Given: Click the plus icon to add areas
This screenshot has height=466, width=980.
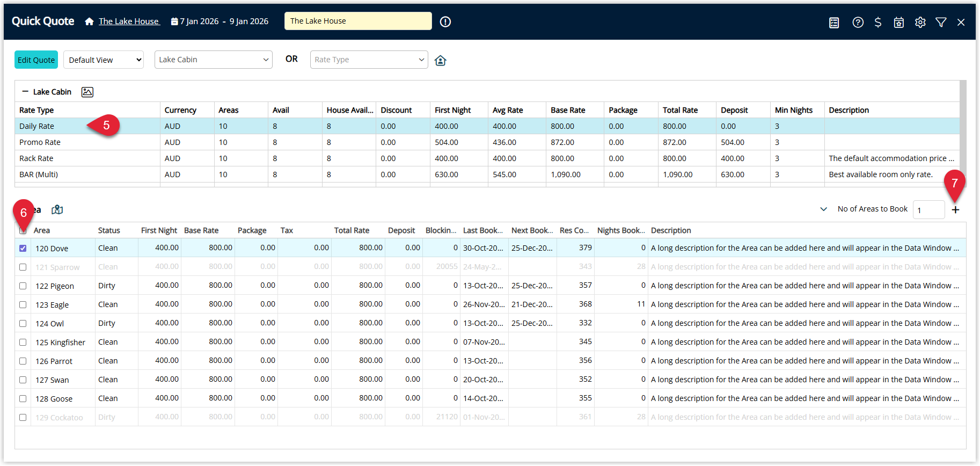Looking at the screenshot, I should 955,210.
